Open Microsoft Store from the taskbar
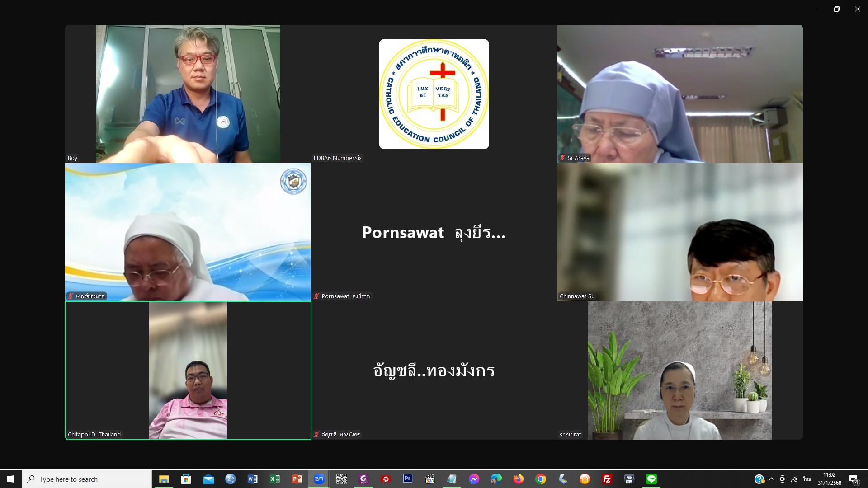This screenshot has width=868, height=488. (x=186, y=479)
